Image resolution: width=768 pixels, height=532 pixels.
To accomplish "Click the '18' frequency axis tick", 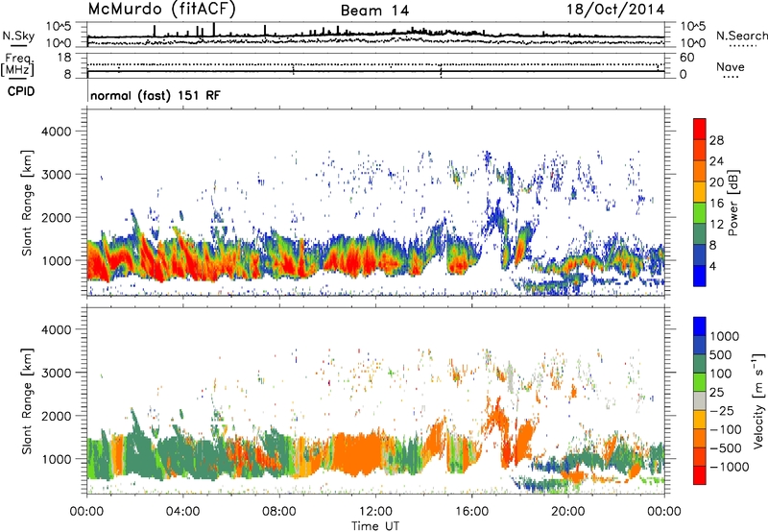I will (x=63, y=58).
